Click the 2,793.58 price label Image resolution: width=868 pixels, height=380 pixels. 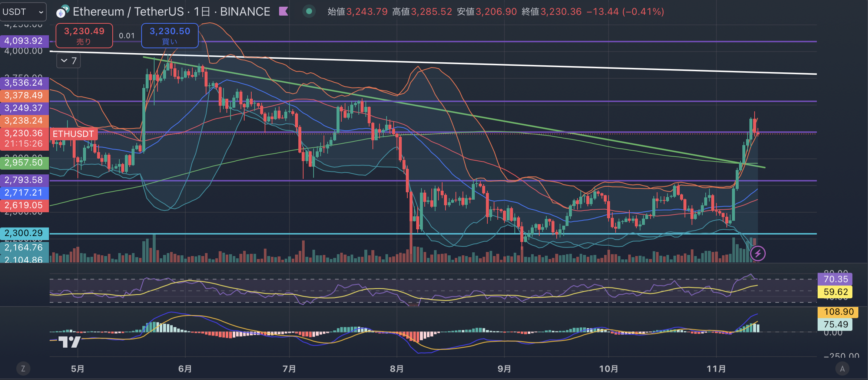pos(24,180)
